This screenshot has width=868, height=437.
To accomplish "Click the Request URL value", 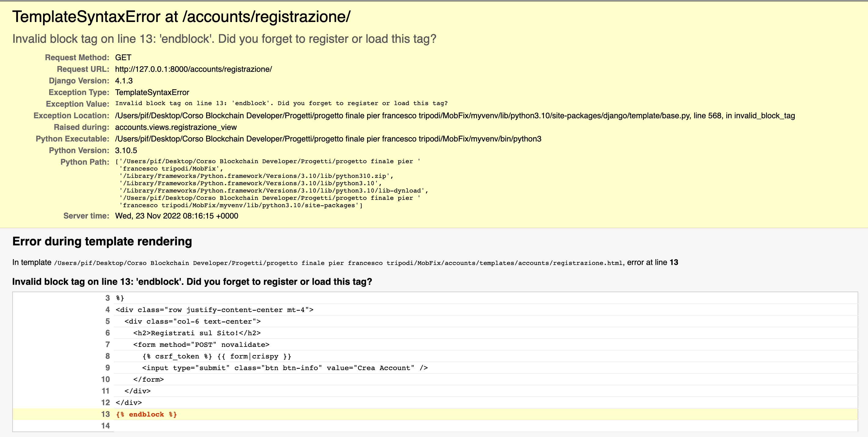I will click(193, 69).
